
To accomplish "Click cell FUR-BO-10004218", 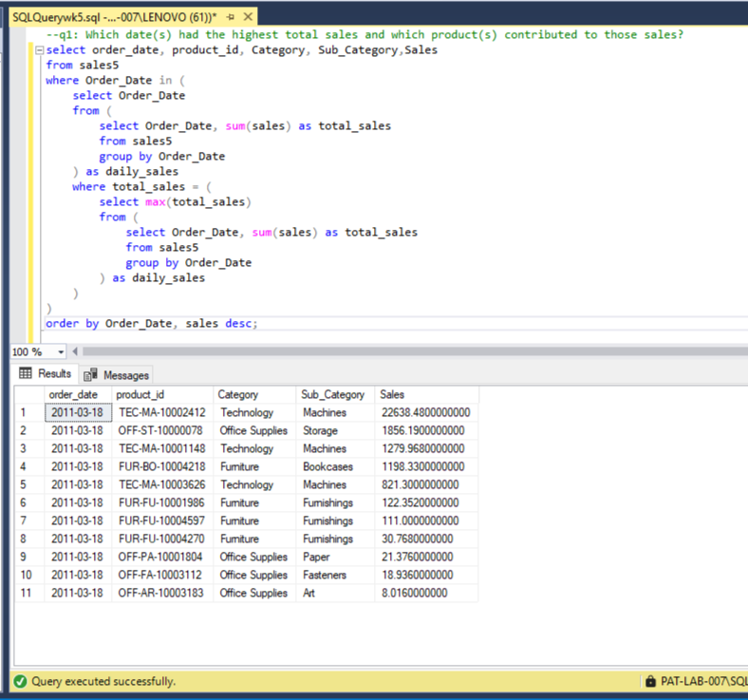I will 162,466.
